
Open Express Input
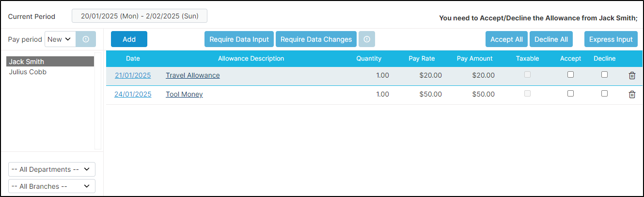[x=611, y=39]
